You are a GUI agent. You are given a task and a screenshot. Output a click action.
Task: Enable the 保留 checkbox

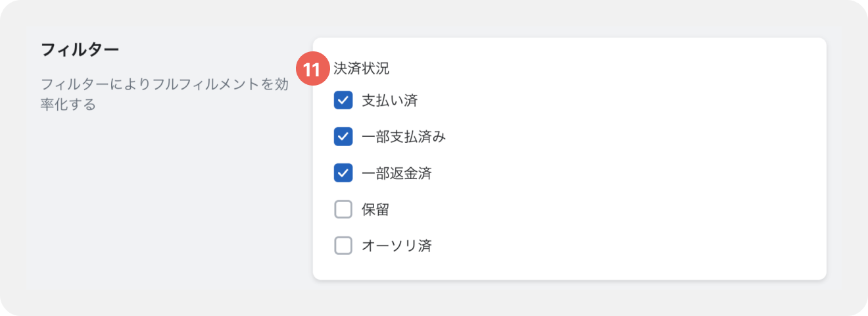tap(343, 209)
